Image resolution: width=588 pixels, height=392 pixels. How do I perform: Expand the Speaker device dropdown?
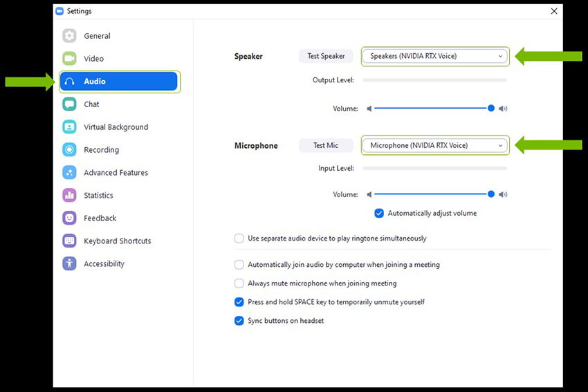435,56
